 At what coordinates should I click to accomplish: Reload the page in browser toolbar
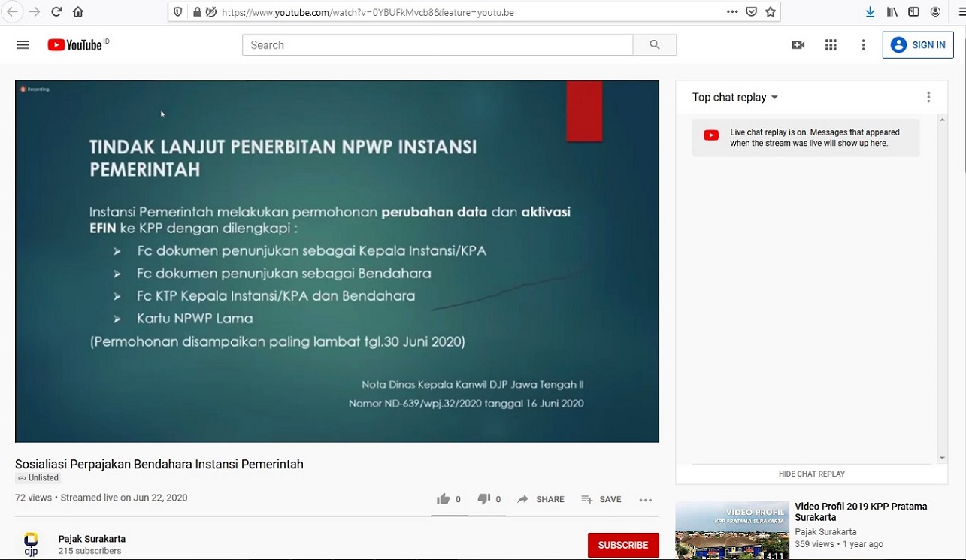(56, 12)
